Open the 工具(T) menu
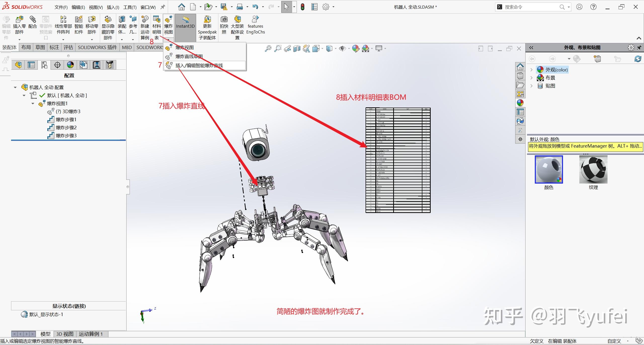Image resolution: width=644 pixels, height=345 pixels. pyautogui.click(x=130, y=7)
